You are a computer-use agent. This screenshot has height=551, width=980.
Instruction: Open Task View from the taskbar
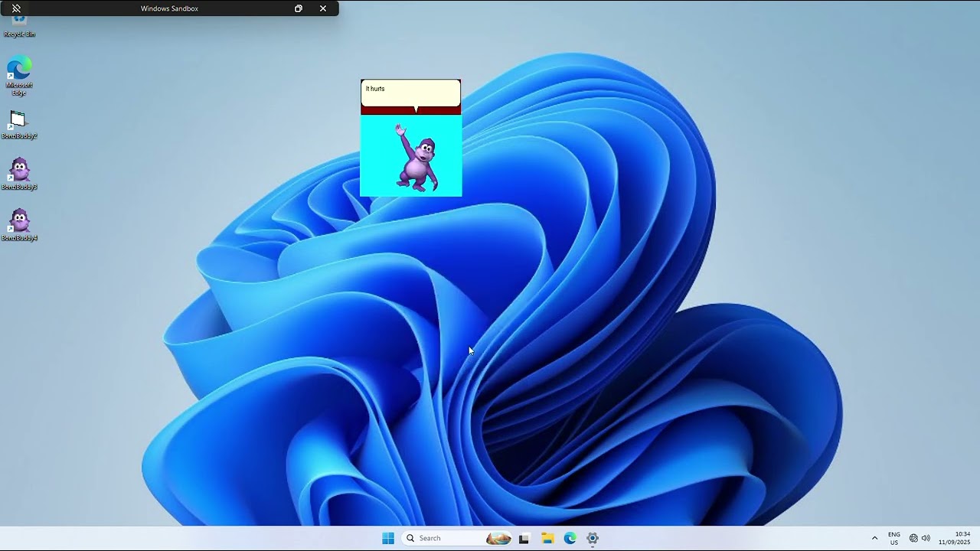[x=524, y=539]
